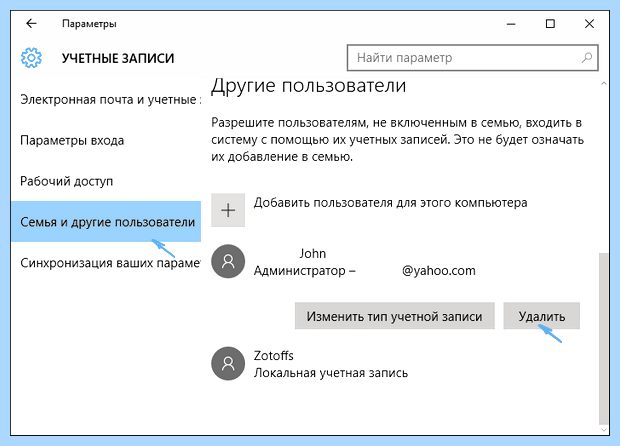Image resolution: width=620 pixels, height=446 pixels.
Task: Close the Параметры window
Action: pyautogui.click(x=589, y=24)
